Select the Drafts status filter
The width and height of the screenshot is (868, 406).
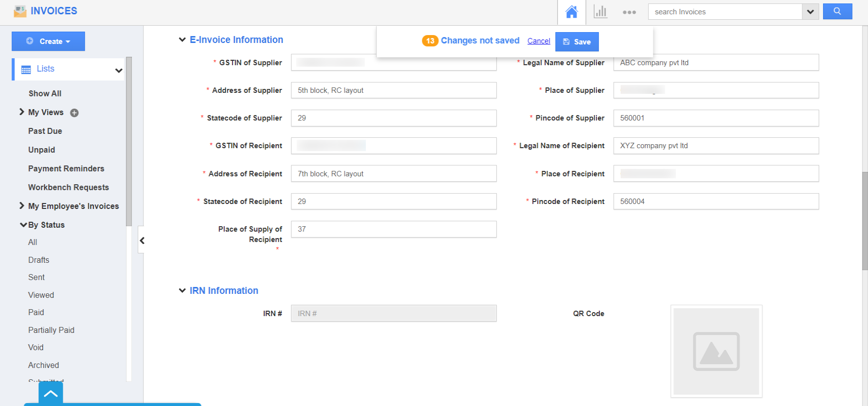tap(39, 260)
